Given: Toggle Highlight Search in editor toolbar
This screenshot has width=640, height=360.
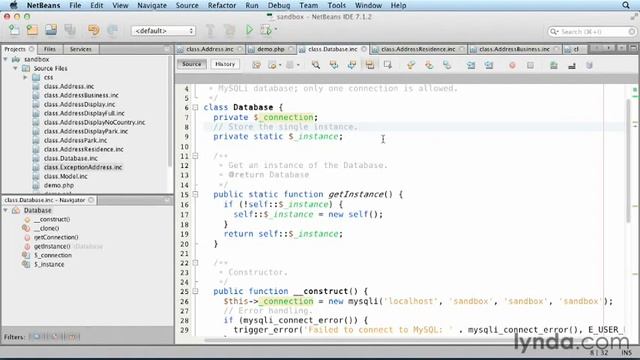Looking at the screenshot, I should 369,65.
